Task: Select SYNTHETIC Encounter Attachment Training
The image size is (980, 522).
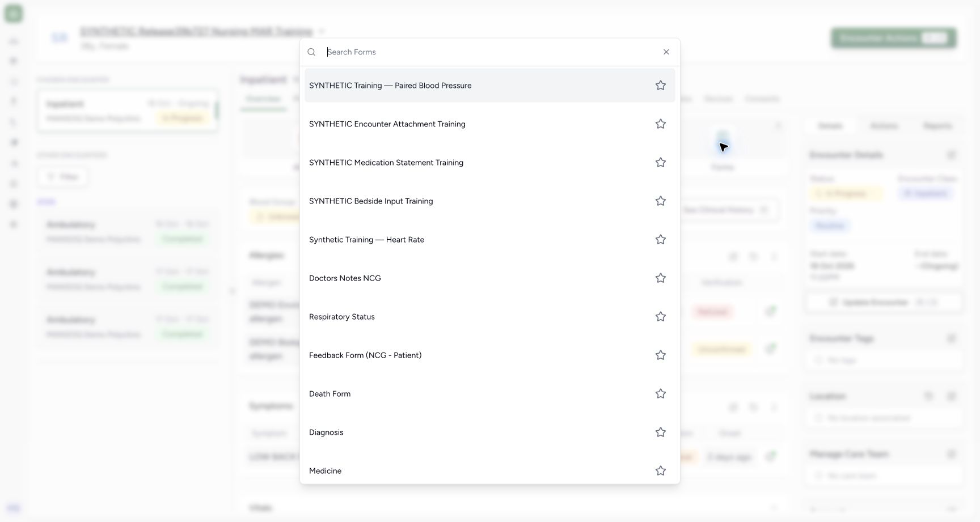Action: click(x=490, y=124)
